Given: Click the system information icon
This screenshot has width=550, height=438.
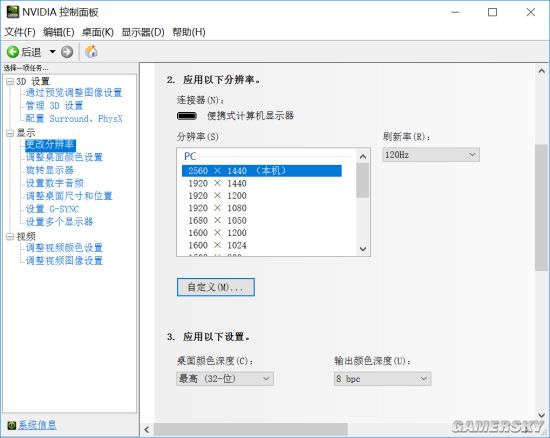Looking at the screenshot, I should (12, 425).
